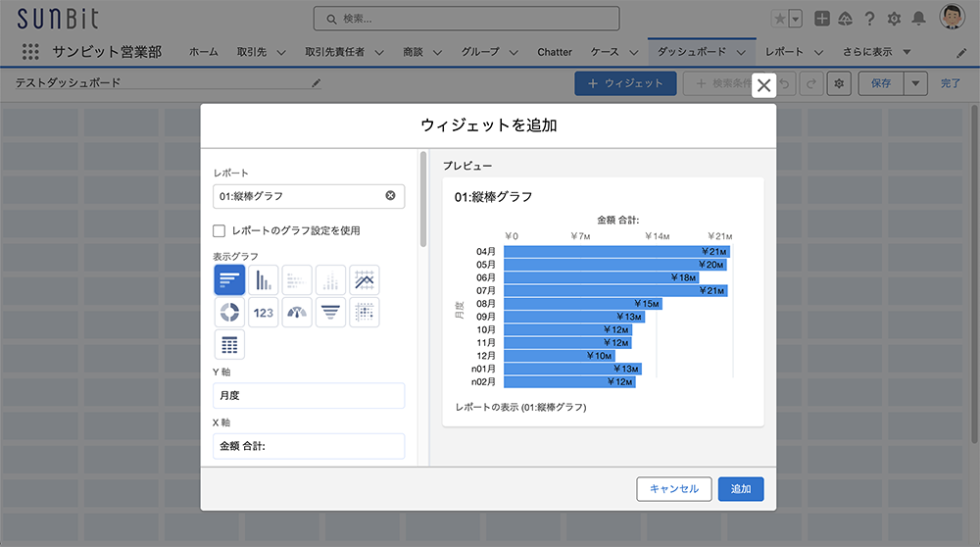Select the horizontal bar chart icon

coord(229,280)
